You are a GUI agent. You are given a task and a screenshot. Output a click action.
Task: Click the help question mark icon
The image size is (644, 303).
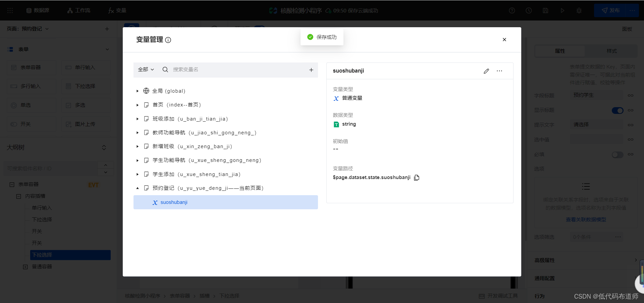click(x=512, y=10)
